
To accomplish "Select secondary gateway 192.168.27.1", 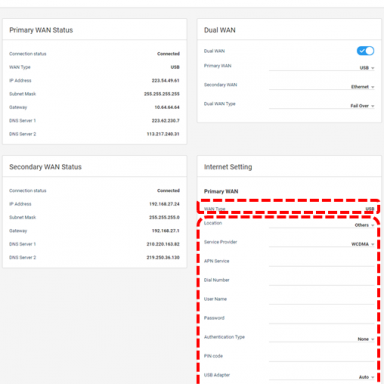I will [x=166, y=230].
